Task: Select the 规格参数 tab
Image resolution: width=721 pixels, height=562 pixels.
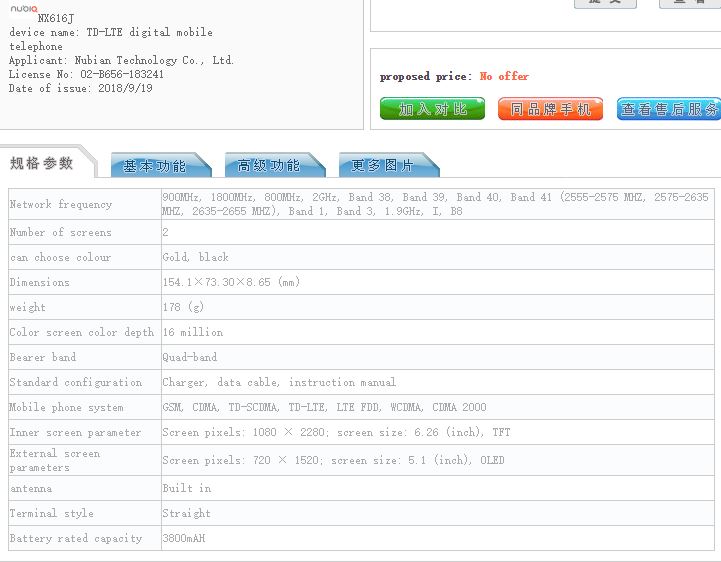Action: [42, 163]
